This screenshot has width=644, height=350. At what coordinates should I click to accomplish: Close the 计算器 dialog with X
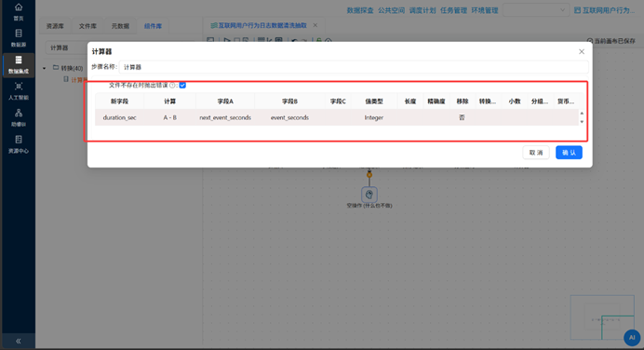coord(582,51)
